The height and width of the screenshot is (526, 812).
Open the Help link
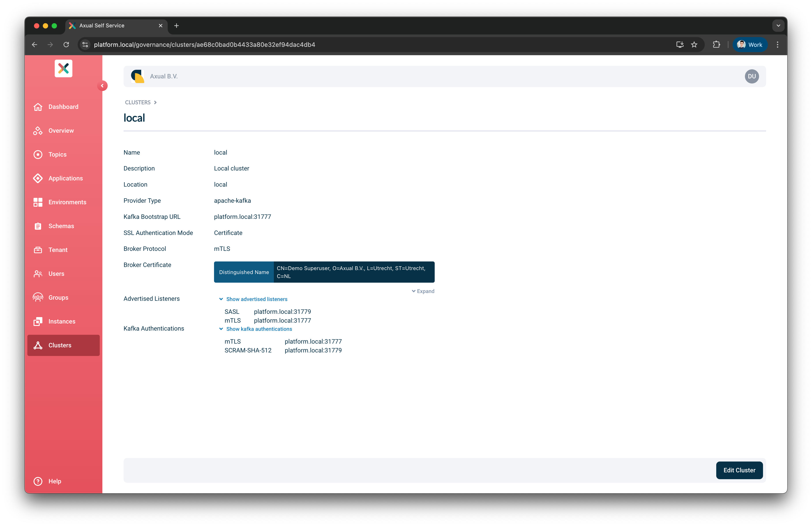[x=55, y=481]
